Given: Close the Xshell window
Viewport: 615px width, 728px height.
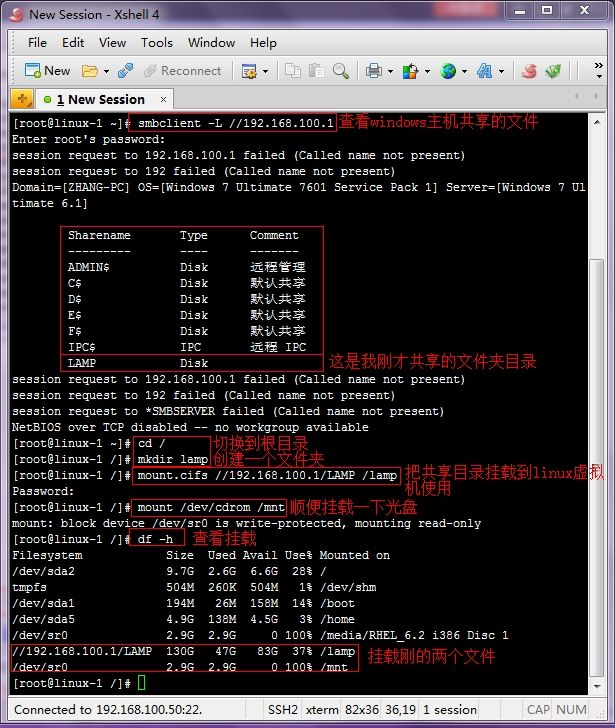Looking at the screenshot, I should click(584, 11).
